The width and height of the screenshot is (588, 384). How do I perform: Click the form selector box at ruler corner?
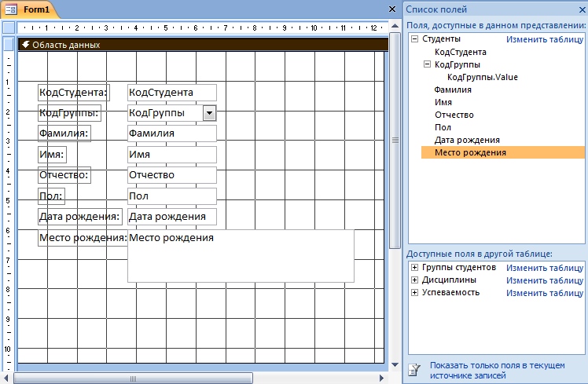(x=9, y=27)
